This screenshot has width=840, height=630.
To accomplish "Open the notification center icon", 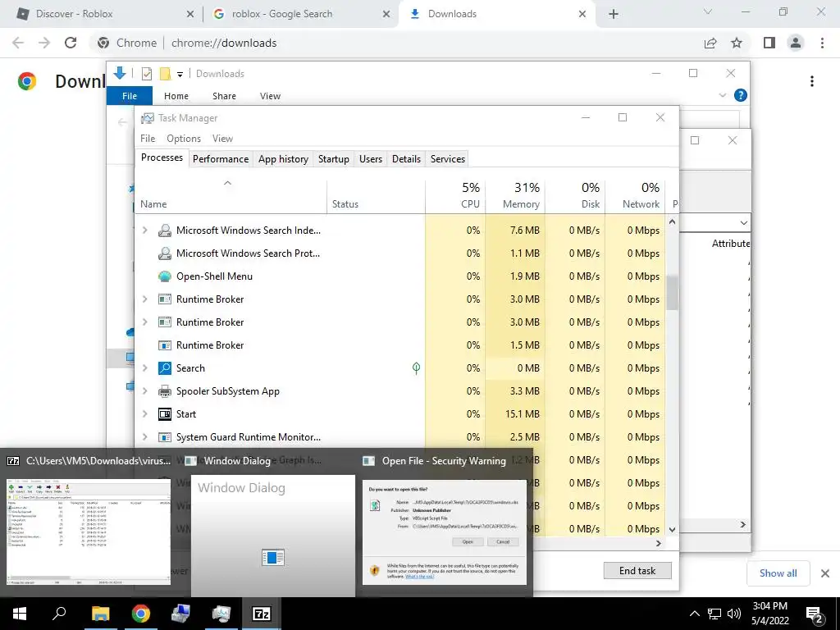I will 815,614.
